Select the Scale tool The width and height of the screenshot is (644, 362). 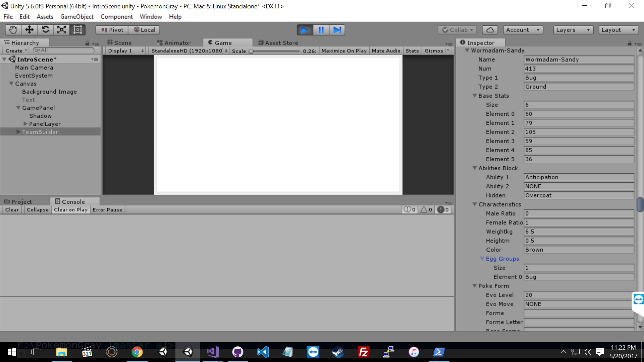click(61, 30)
